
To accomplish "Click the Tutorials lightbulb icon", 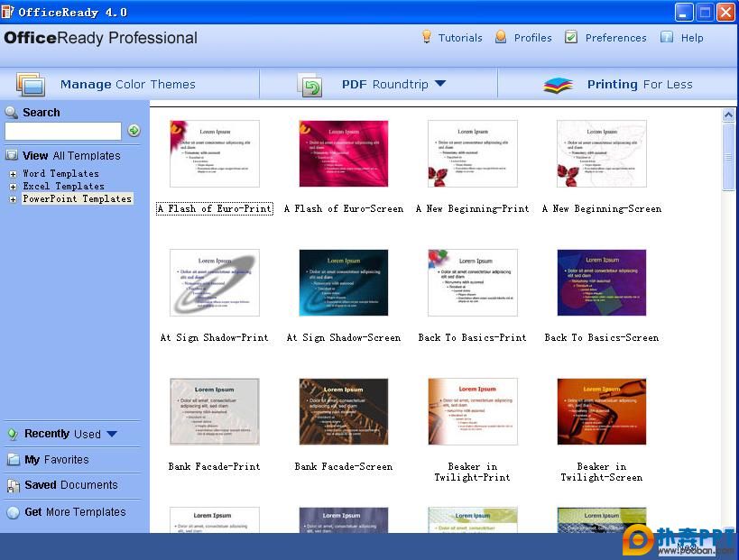I will (427, 37).
